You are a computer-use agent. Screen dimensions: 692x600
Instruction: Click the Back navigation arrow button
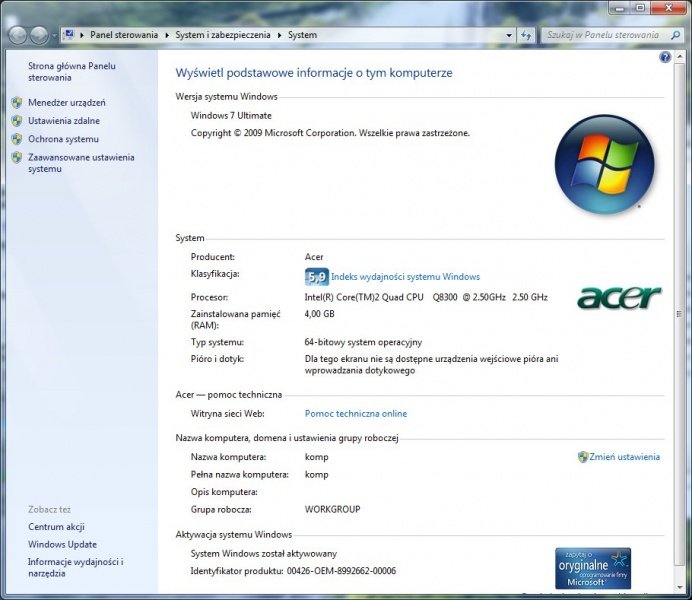pos(17,35)
